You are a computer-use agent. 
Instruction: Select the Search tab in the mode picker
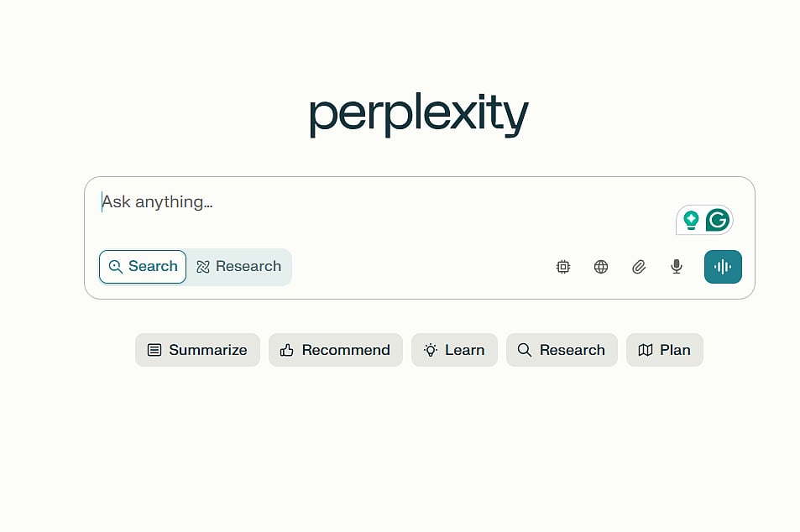pyautogui.click(x=143, y=266)
